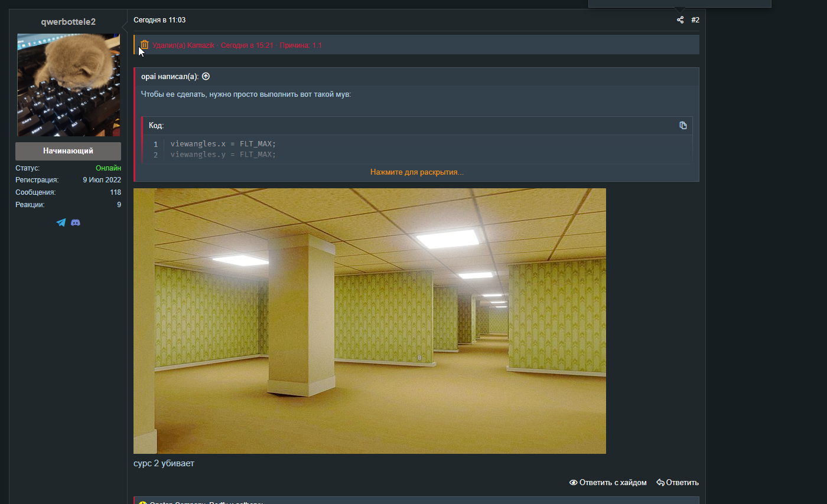Open the Backrooms image attachment
This screenshot has width=827, height=504.
point(369,320)
